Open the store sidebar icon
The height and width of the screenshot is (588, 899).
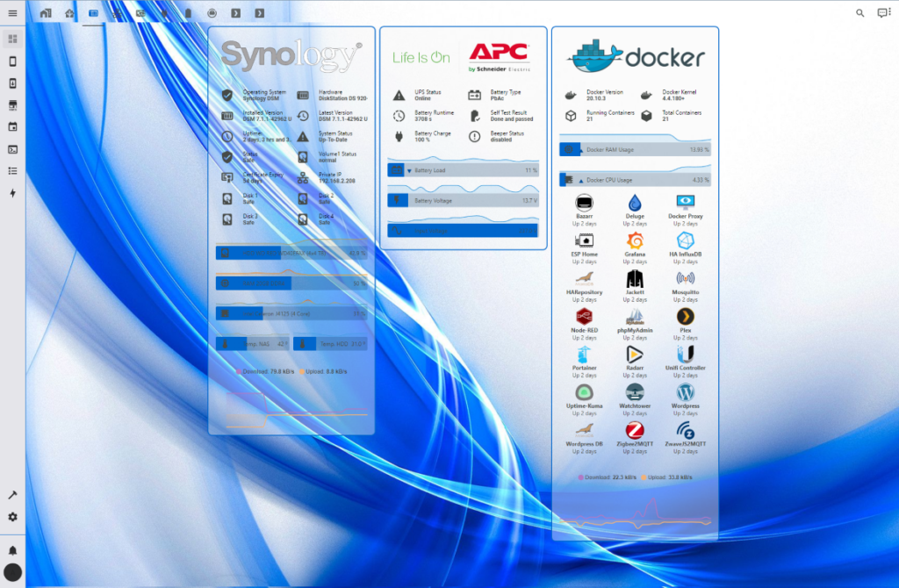point(12,105)
